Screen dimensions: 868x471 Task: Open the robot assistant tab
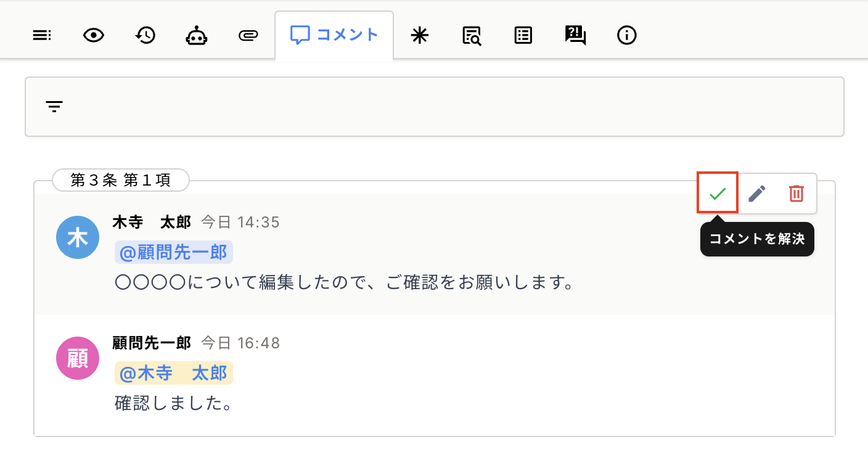point(196,36)
